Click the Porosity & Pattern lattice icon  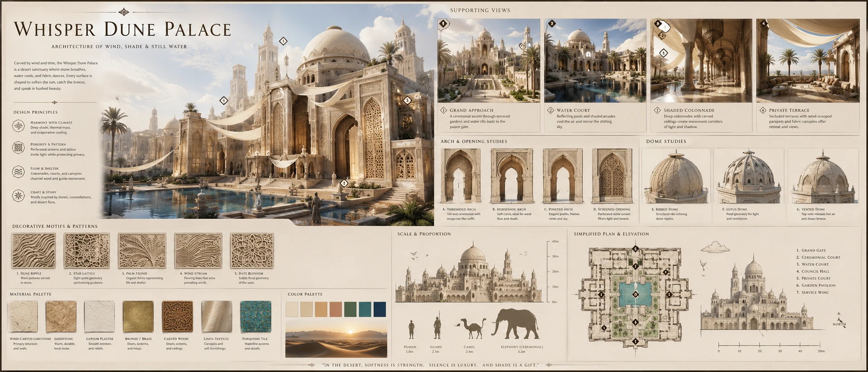coord(19,147)
